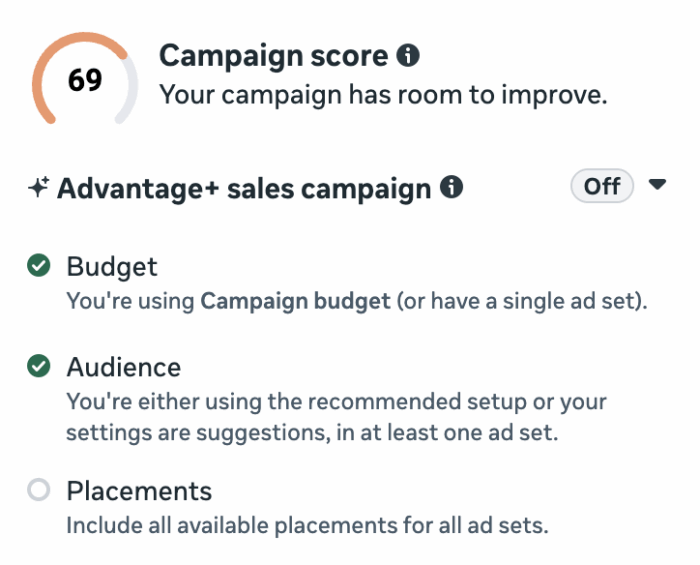Open the Advantage+ sales campaign section title
This screenshot has width=700, height=565.
244,188
